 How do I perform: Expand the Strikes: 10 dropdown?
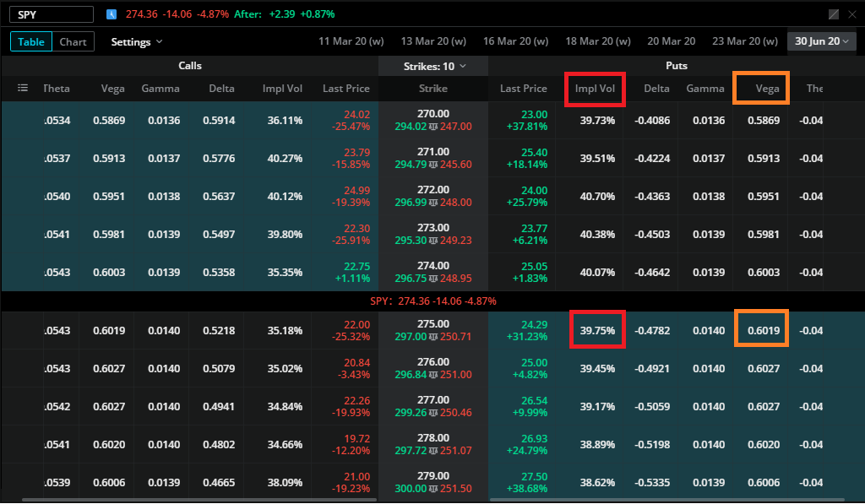pyautogui.click(x=434, y=66)
